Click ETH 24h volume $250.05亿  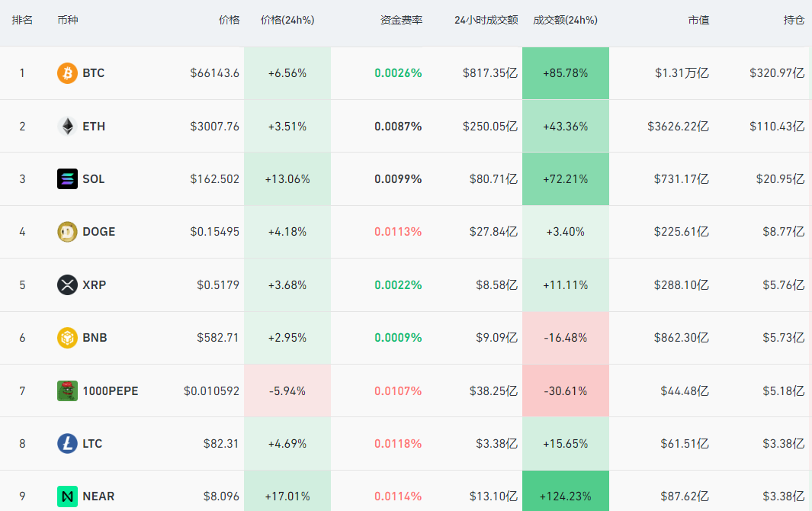pos(490,127)
